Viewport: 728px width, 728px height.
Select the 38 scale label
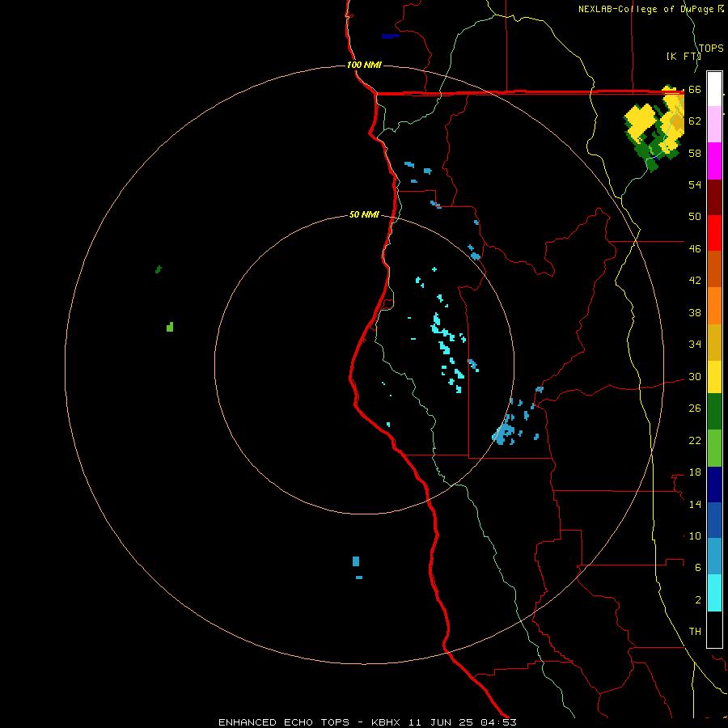point(695,312)
